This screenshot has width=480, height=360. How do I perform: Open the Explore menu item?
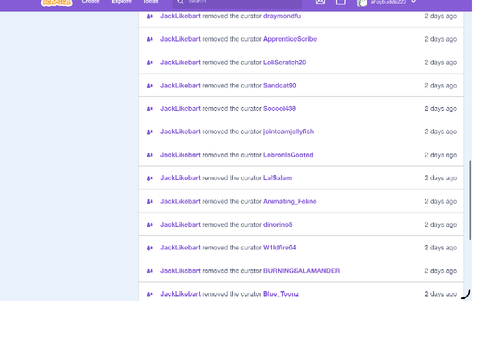pos(121,2)
